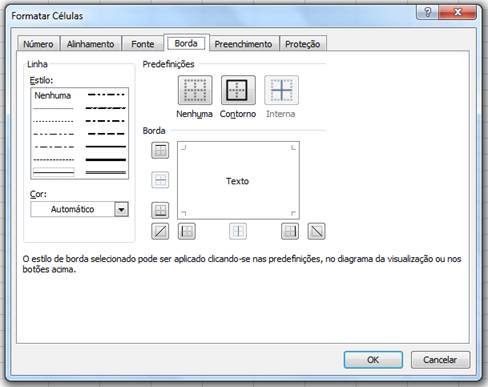The height and width of the screenshot is (387, 488).
Task: Switch to the Preenchimento tab
Action: [x=243, y=44]
